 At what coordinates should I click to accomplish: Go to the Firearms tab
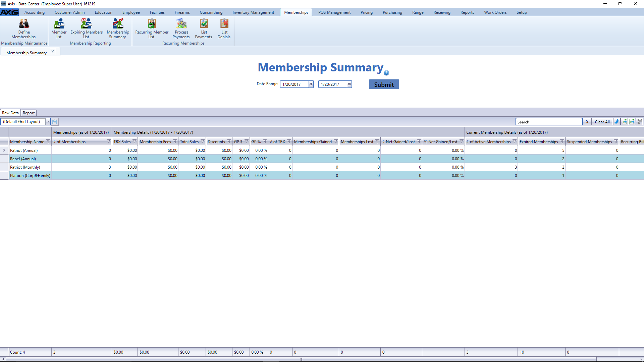click(x=182, y=12)
